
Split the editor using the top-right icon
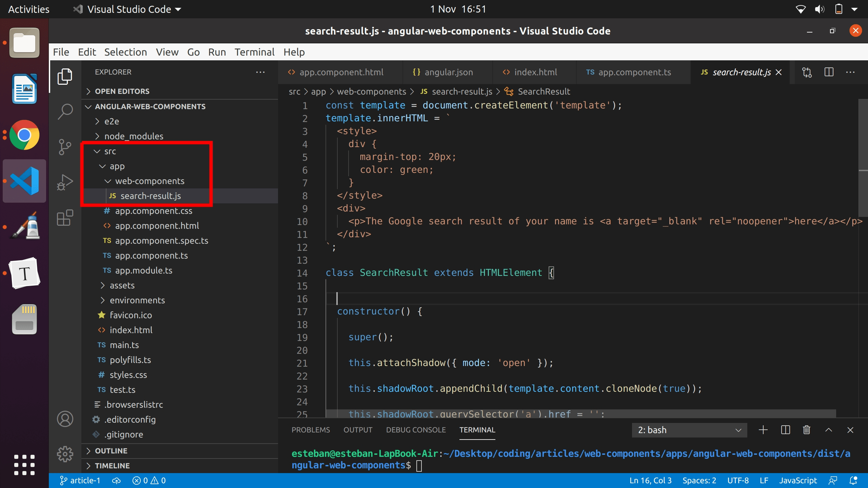(829, 72)
